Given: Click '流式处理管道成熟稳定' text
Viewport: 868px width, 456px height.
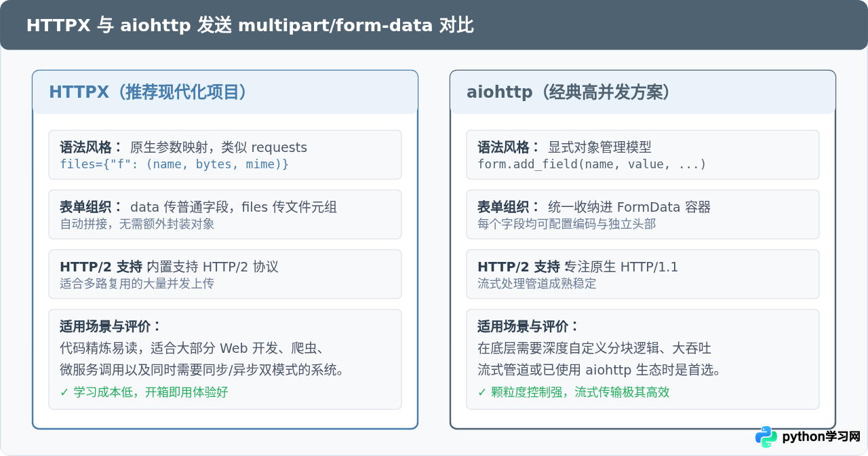Looking at the screenshot, I should (x=537, y=284).
